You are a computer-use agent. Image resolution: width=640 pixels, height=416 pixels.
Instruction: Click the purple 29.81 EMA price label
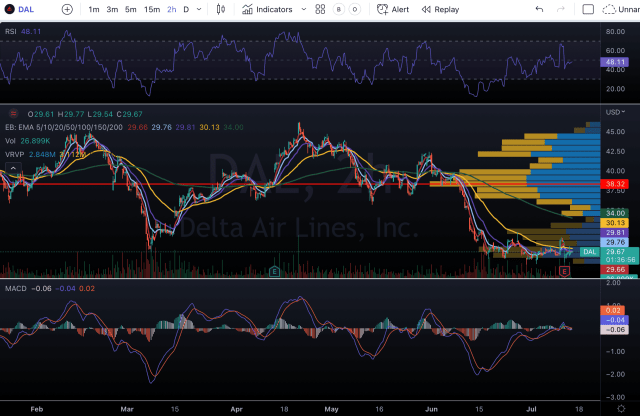pyautogui.click(x=615, y=233)
